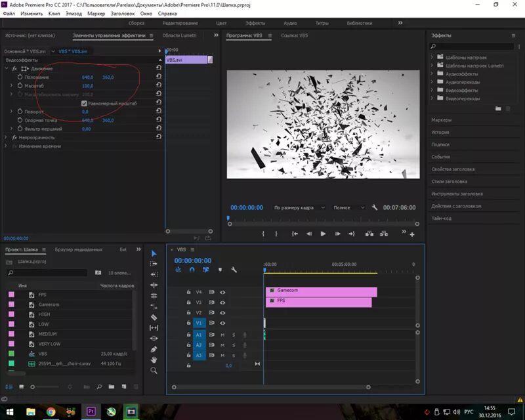525x420 pixels.
Task: Expand the Video Effects folder in Effects panel
Action: coord(432,90)
